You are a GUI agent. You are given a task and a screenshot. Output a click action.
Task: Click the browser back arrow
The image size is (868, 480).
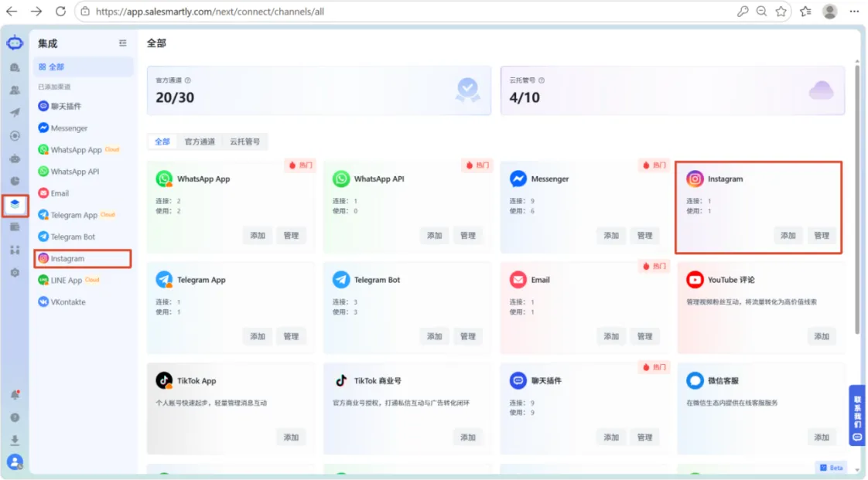(12, 11)
